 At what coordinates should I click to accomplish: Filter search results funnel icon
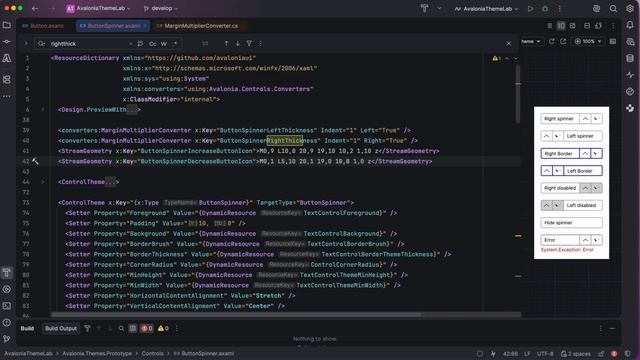click(249, 43)
